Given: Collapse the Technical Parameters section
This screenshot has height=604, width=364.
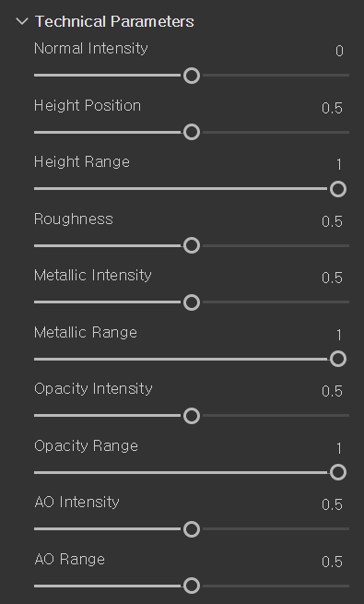Looking at the screenshot, I should 22,21.
